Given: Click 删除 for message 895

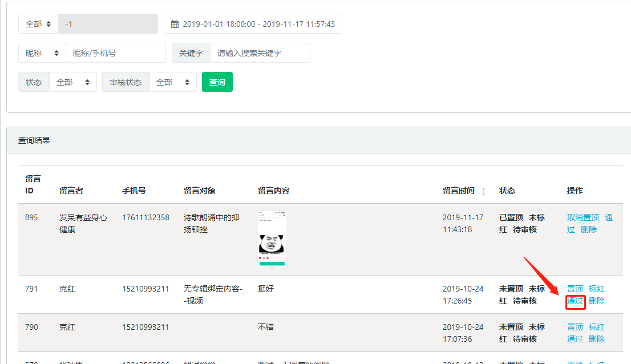Looking at the screenshot, I should coord(589,229).
